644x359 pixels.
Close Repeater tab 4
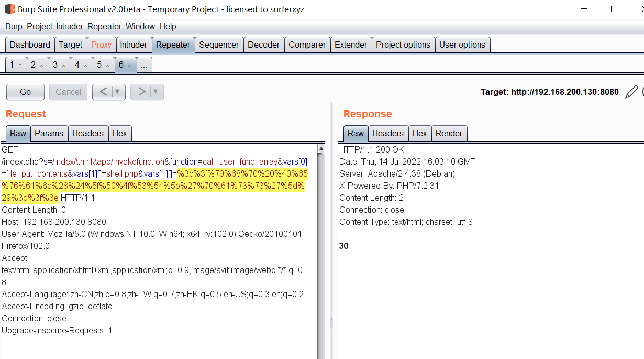pos(86,66)
